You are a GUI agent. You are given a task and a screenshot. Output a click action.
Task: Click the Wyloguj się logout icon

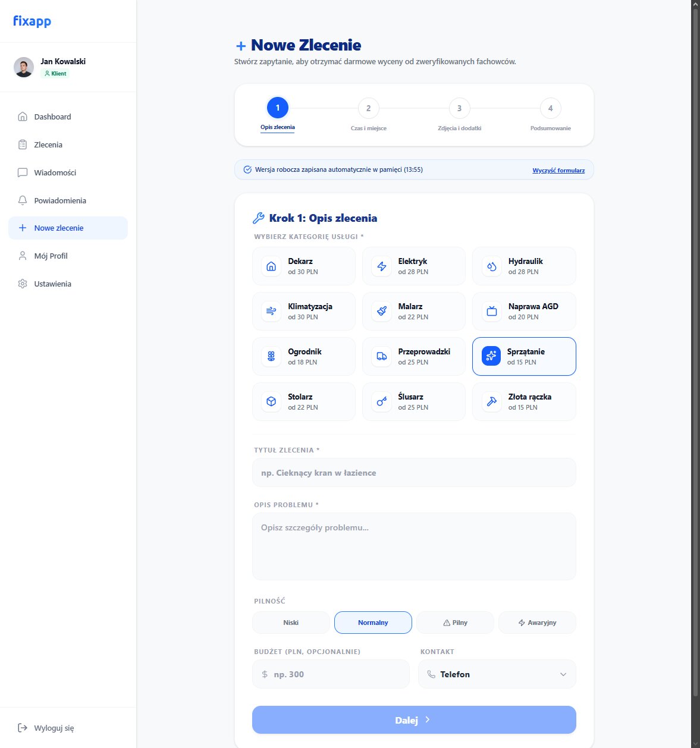point(23,728)
